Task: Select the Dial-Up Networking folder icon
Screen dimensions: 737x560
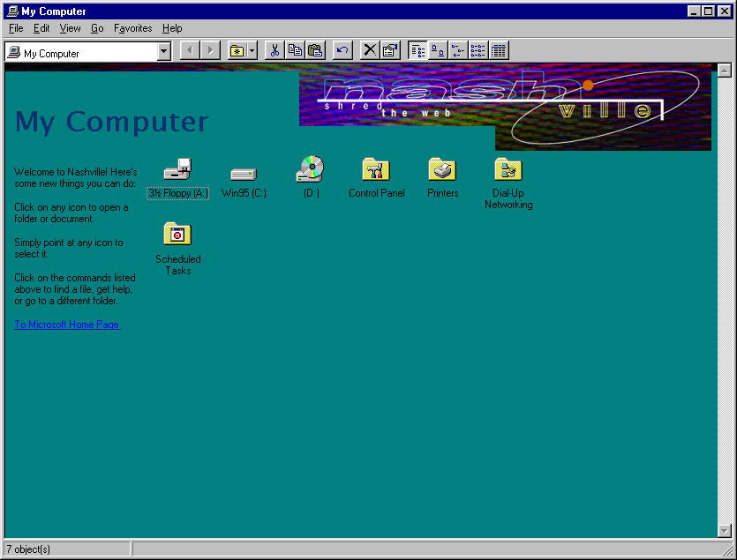Action: (508, 169)
